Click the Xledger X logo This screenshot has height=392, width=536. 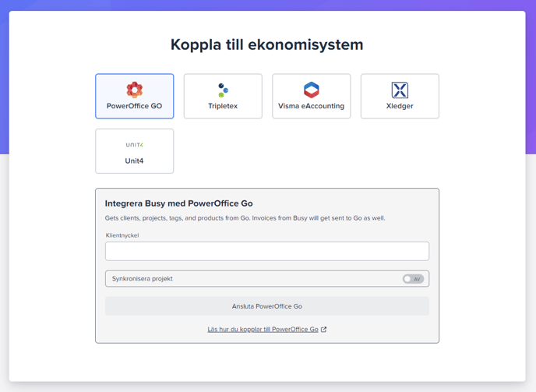400,90
